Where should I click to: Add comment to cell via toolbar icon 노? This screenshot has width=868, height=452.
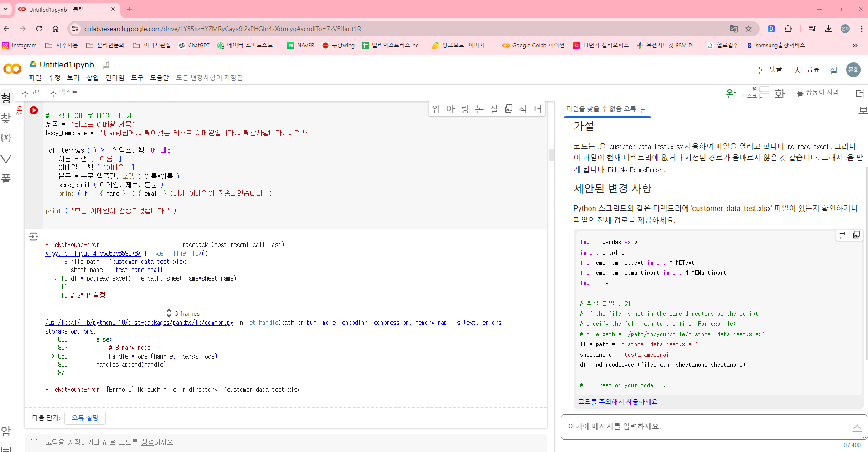480,108
